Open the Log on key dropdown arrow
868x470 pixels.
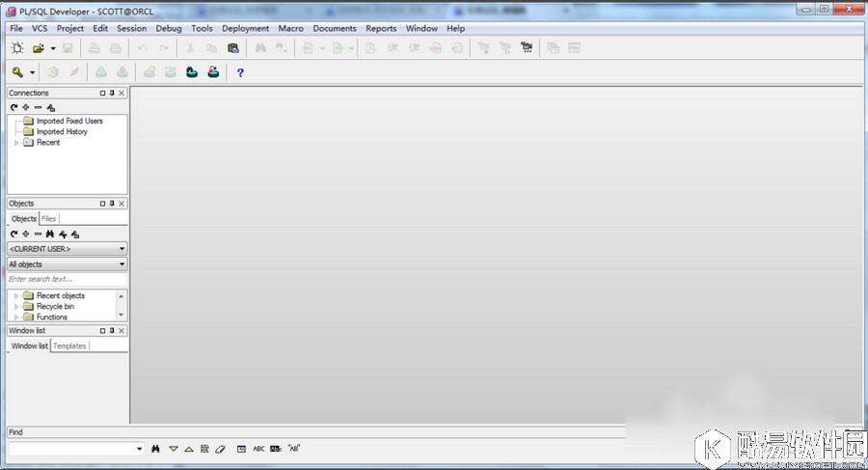pos(33,72)
